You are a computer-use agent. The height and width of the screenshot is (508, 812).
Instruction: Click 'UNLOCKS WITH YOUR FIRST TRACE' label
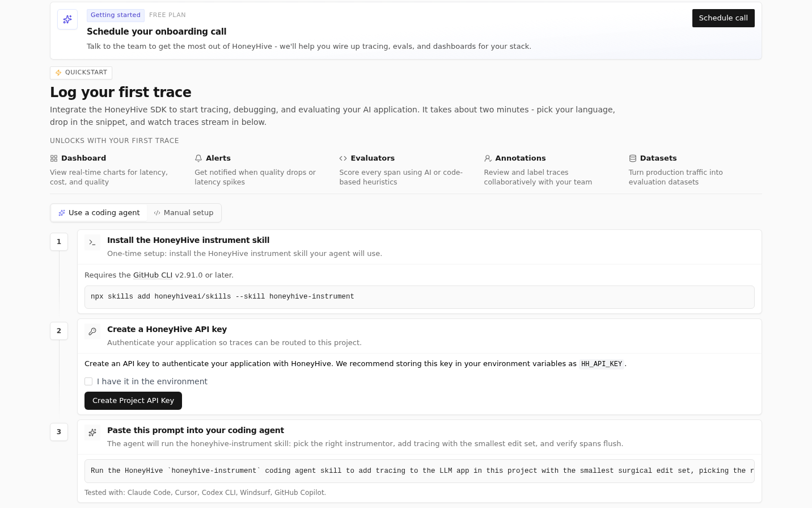pyautogui.click(x=115, y=141)
